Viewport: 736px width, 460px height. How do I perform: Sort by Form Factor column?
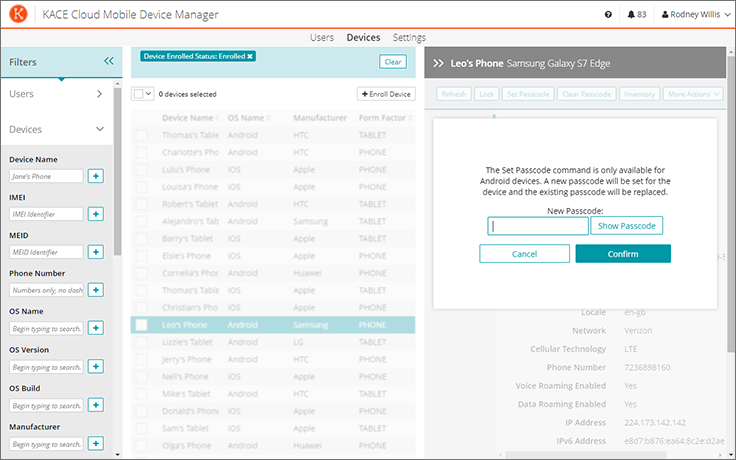(x=385, y=118)
